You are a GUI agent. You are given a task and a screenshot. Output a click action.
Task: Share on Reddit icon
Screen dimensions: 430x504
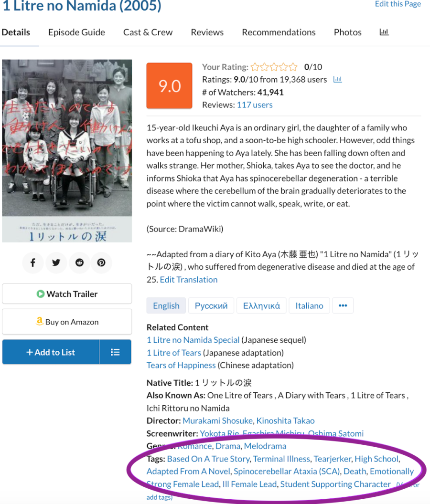tap(79, 262)
